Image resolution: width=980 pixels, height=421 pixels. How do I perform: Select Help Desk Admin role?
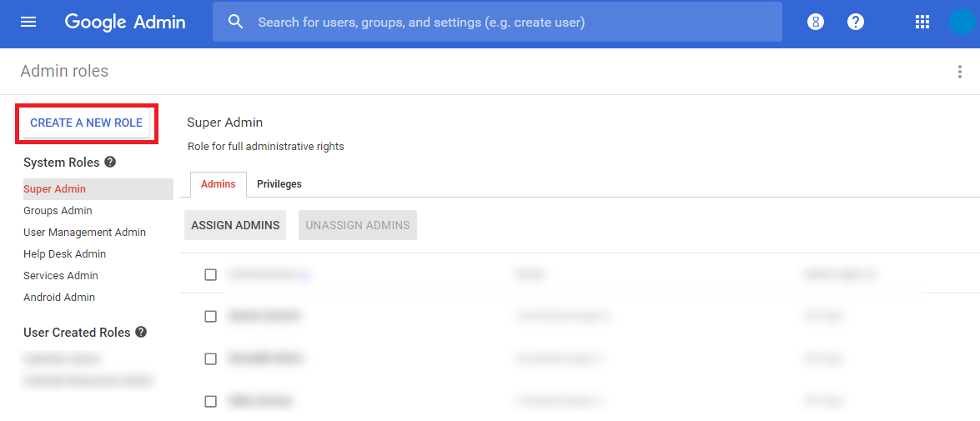(65, 254)
